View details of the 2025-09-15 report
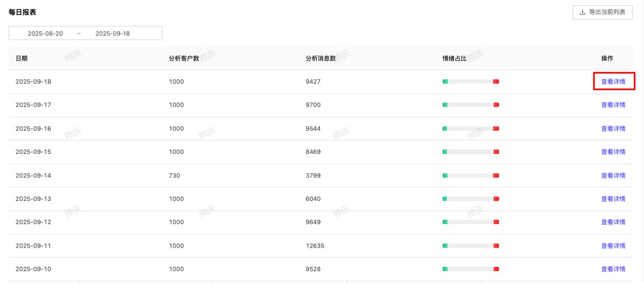 click(x=613, y=152)
